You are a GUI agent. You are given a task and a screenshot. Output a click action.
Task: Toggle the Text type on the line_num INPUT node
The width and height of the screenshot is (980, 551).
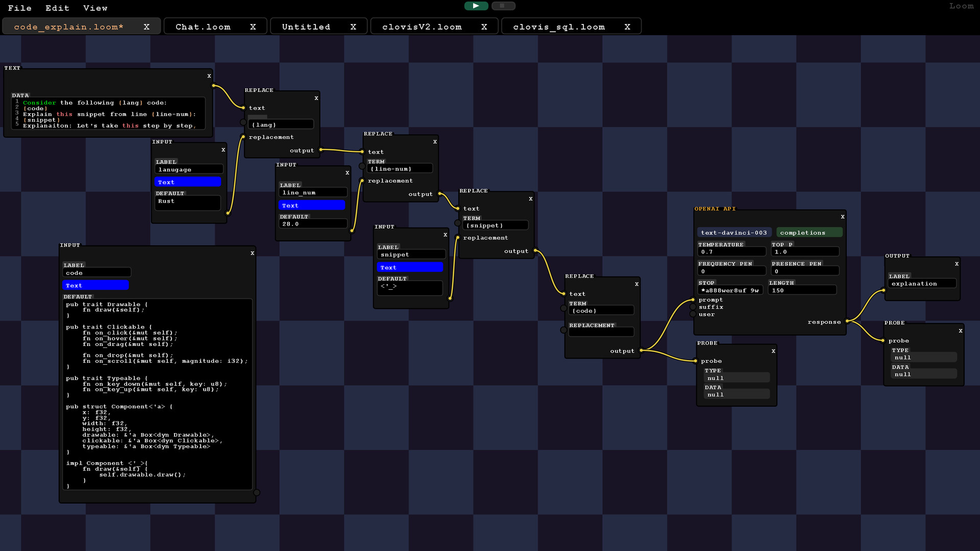click(x=312, y=205)
